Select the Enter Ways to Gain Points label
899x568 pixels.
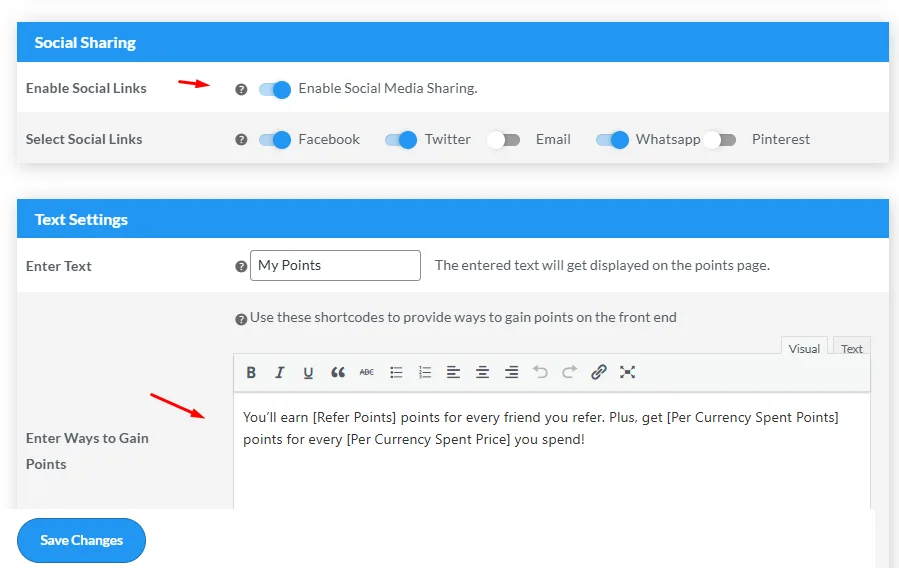[x=87, y=451]
